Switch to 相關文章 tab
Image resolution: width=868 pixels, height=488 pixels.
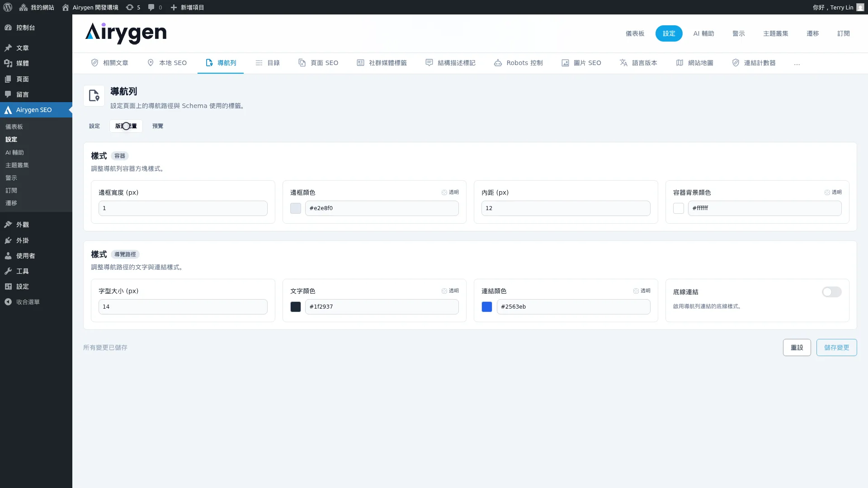(x=109, y=63)
